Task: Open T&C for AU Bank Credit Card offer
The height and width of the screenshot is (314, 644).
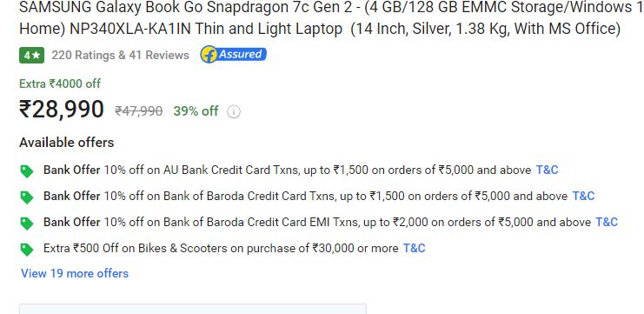Action: tap(547, 170)
